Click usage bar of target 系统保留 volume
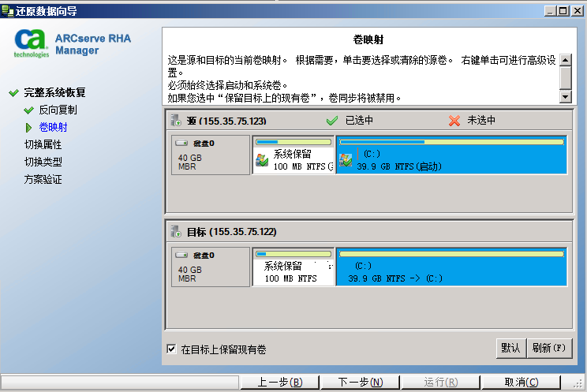This screenshot has width=587, height=392. click(293, 254)
